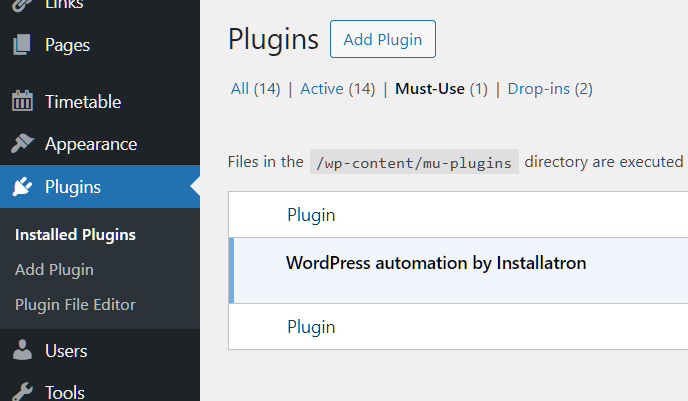Click the Appearance paintbrush icon
This screenshot has width=688, height=401.
click(22, 144)
